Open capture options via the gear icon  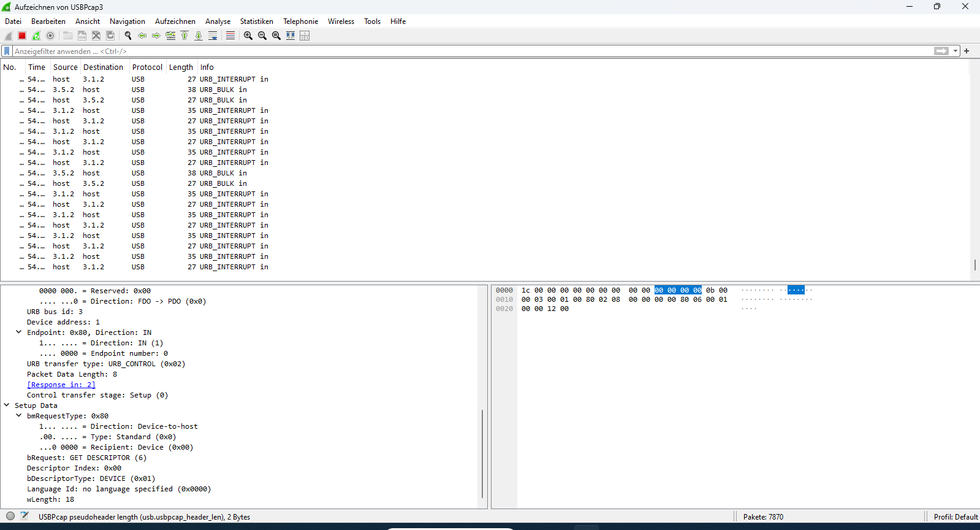[x=50, y=36]
